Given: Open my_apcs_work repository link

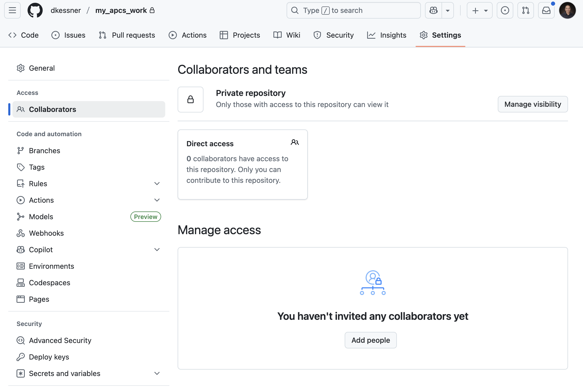Looking at the screenshot, I should click(121, 10).
